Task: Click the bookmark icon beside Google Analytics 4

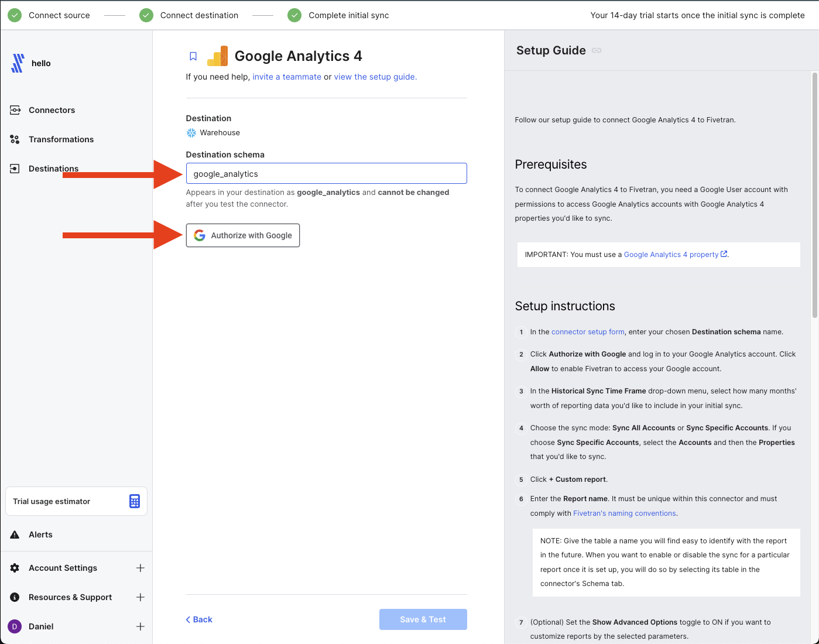Action: point(193,56)
